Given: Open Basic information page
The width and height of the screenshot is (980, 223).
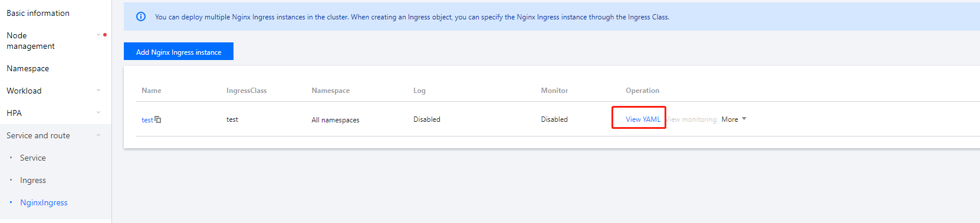Looking at the screenshot, I should pyautogui.click(x=38, y=13).
